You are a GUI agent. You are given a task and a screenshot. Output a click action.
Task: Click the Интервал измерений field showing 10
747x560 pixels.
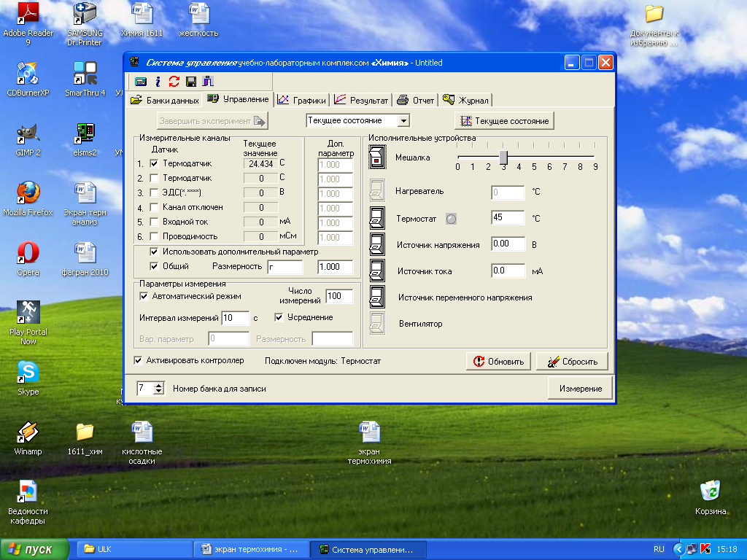[x=236, y=318]
